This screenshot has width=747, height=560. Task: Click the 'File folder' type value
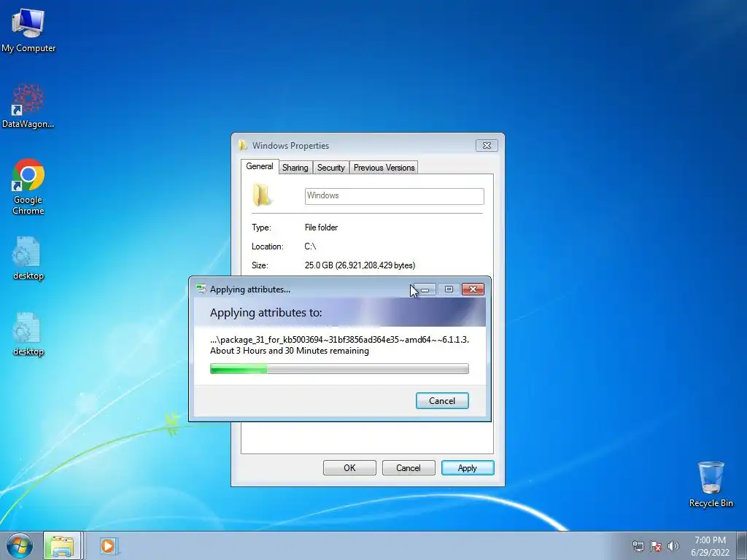[x=321, y=227]
